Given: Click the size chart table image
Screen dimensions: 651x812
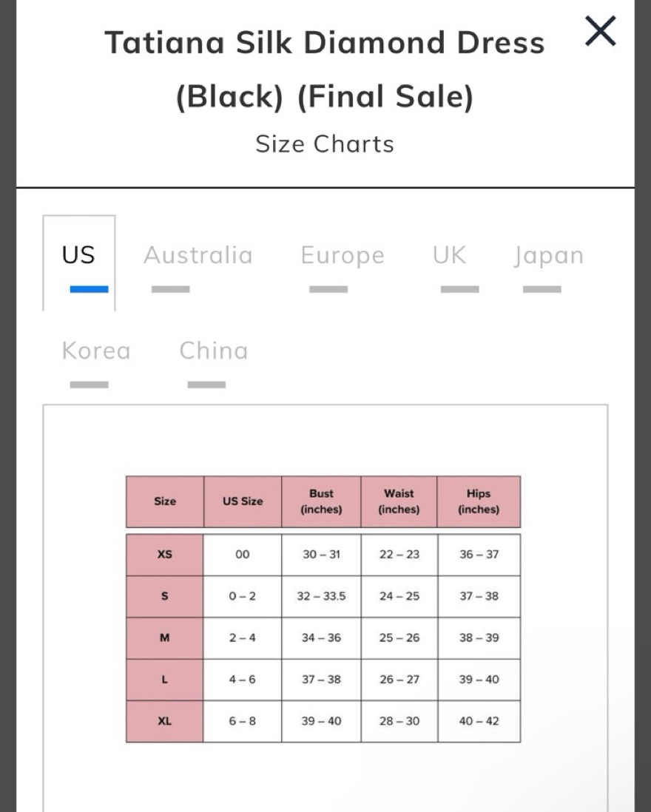Looking at the screenshot, I should (323, 609).
